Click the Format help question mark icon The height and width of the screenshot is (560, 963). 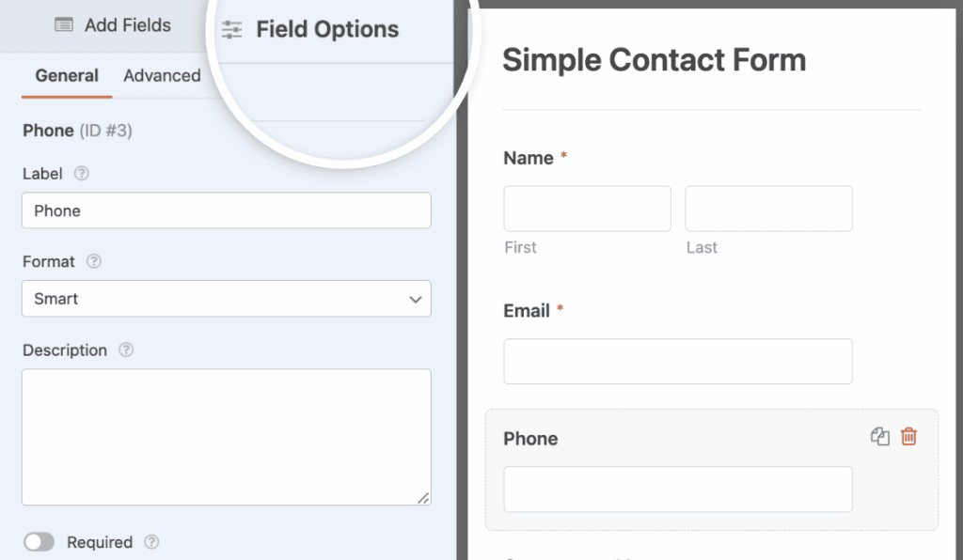pos(93,261)
